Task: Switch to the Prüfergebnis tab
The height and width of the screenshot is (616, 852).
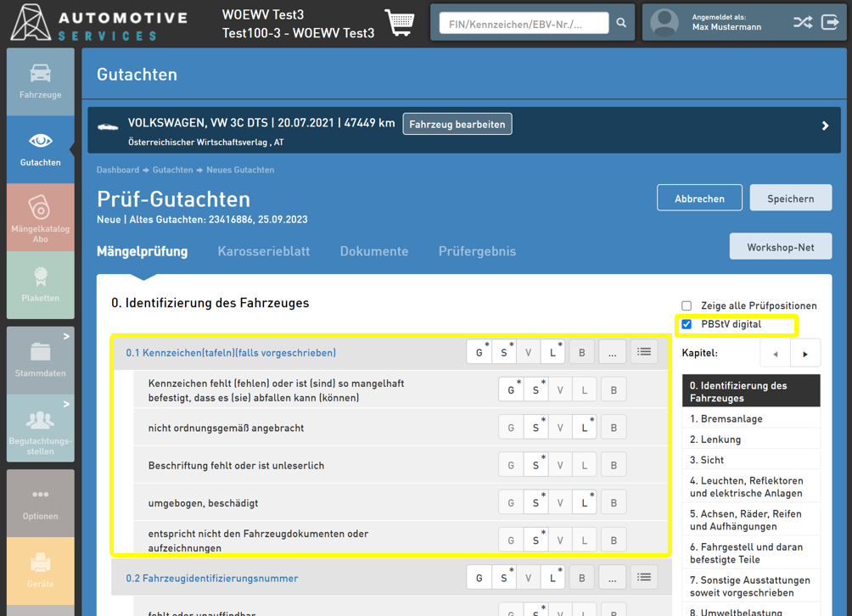Action: [477, 251]
